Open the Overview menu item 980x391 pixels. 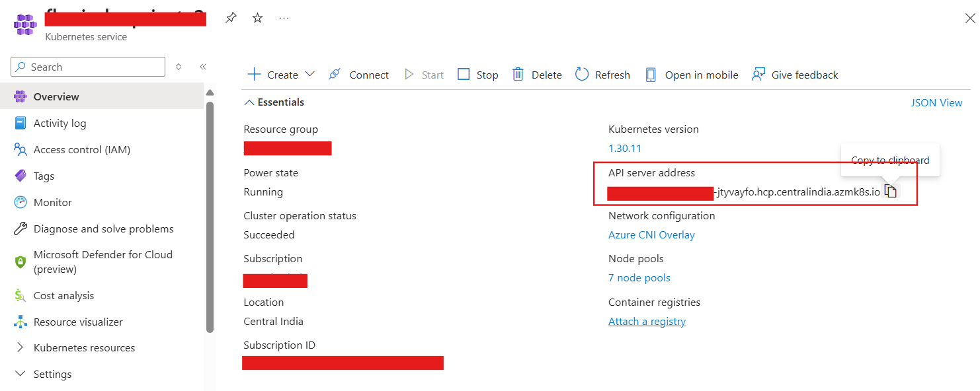point(102,96)
